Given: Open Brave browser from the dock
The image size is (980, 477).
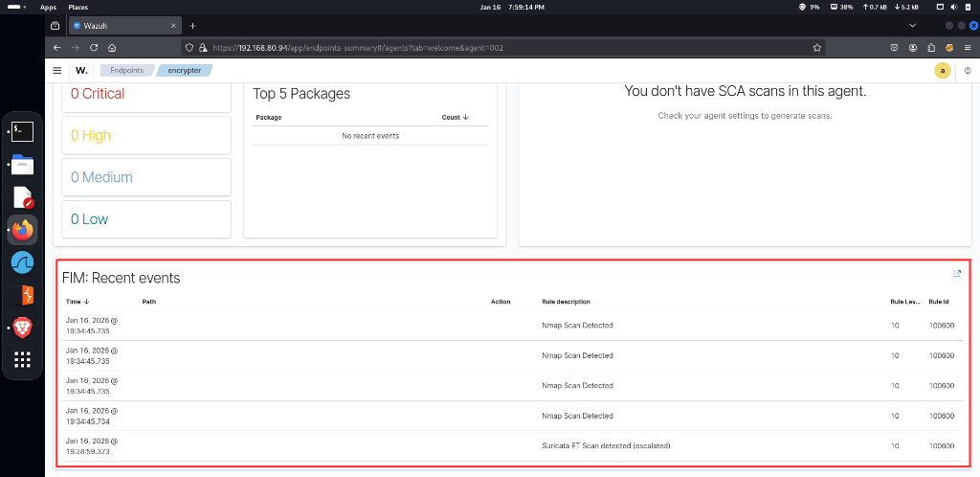Looking at the screenshot, I should (23, 328).
